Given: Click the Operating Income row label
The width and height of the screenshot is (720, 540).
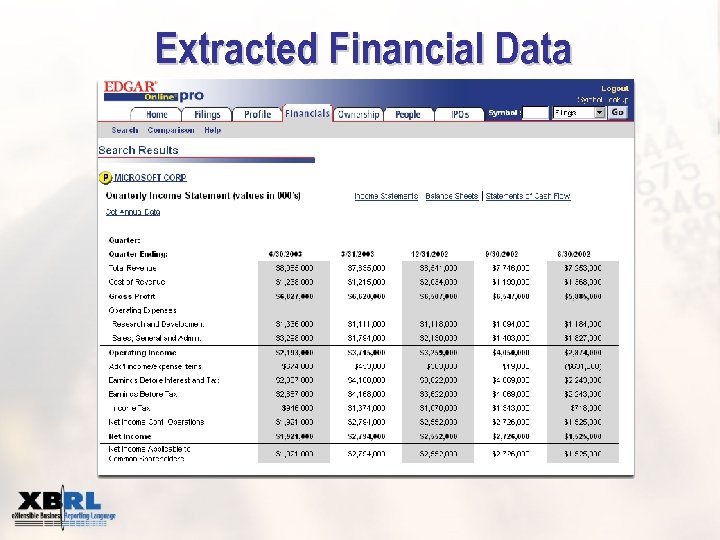Looking at the screenshot, I should (x=143, y=353).
